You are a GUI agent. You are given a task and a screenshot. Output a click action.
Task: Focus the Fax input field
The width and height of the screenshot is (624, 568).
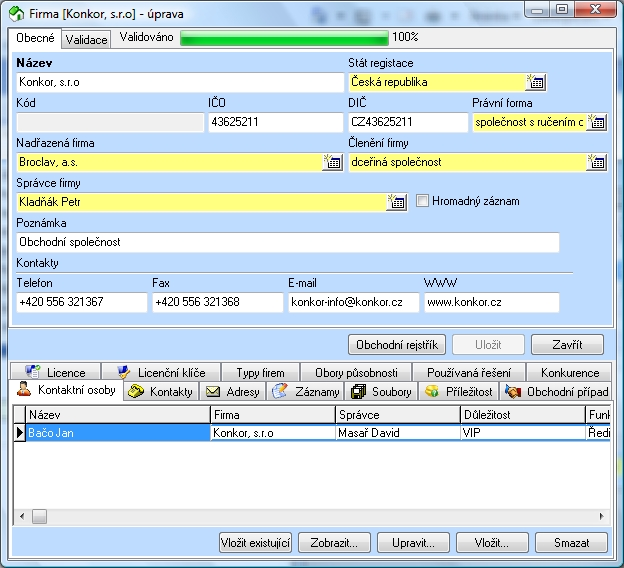pos(218,303)
